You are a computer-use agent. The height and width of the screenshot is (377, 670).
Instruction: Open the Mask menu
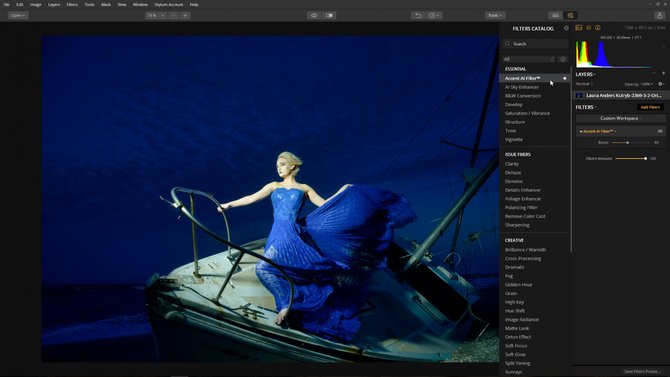tap(106, 4)
